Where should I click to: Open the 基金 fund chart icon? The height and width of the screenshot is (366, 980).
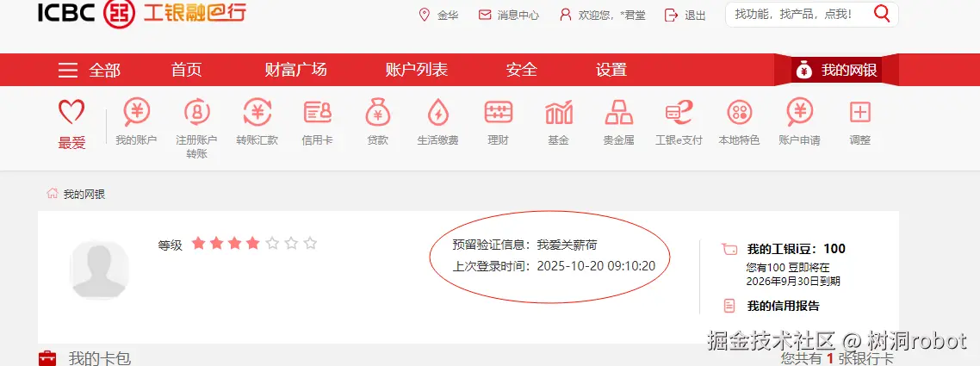(558, 113)
